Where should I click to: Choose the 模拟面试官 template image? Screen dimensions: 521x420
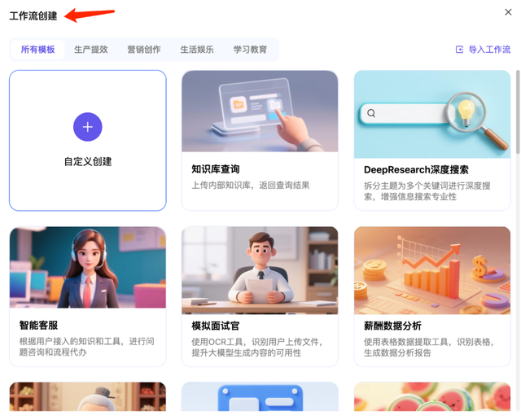click(260, 270)
